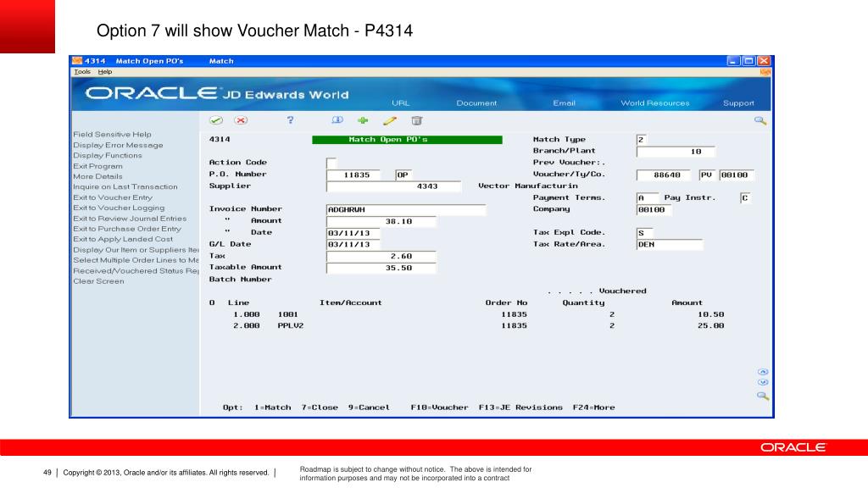Click the page down round arrow icon
This screenshot has height=488, width=868.
763,382
